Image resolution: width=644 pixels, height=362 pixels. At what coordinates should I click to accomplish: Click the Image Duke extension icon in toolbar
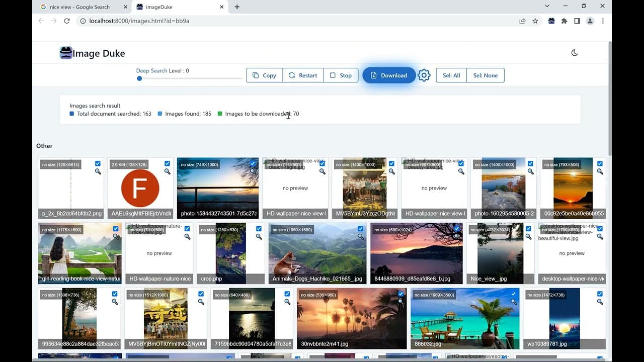(551, 21)
